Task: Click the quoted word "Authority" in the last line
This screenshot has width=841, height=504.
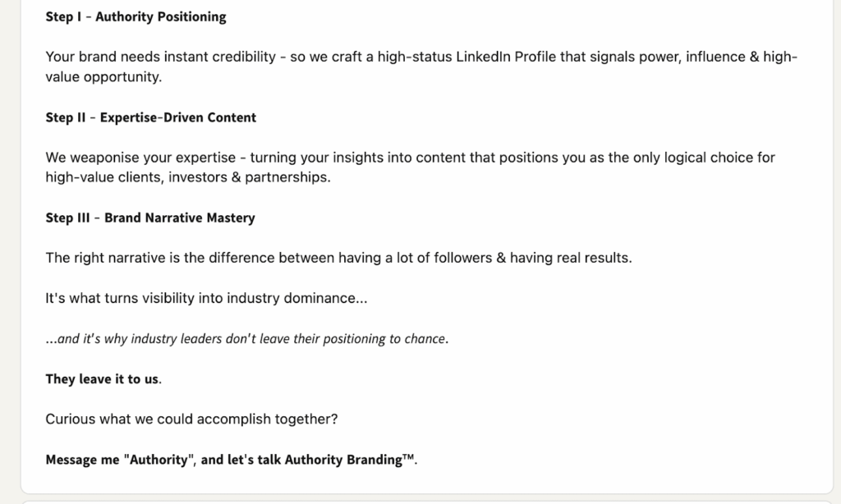Action: pyautogui.click(x=156, y=460)
